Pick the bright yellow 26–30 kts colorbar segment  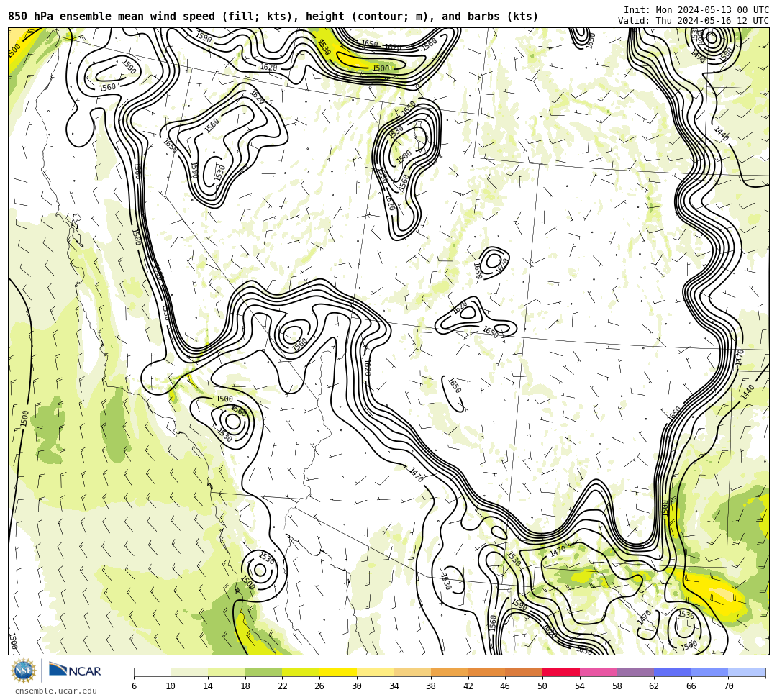point(338,672)
